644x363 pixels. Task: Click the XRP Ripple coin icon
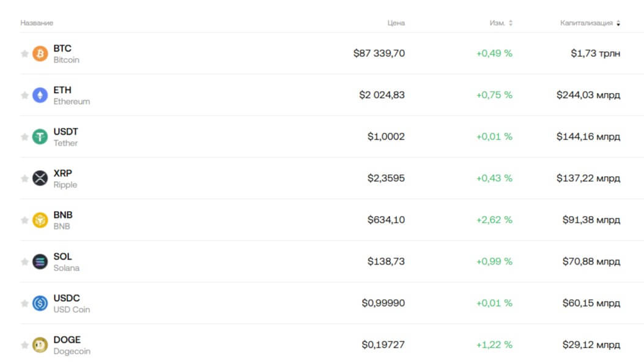40,179
